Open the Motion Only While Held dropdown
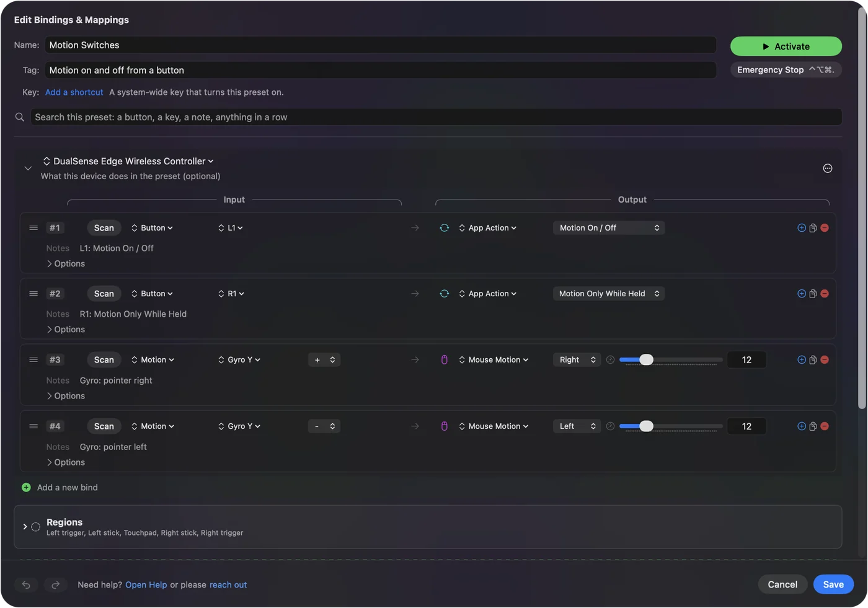 [608, 294]
